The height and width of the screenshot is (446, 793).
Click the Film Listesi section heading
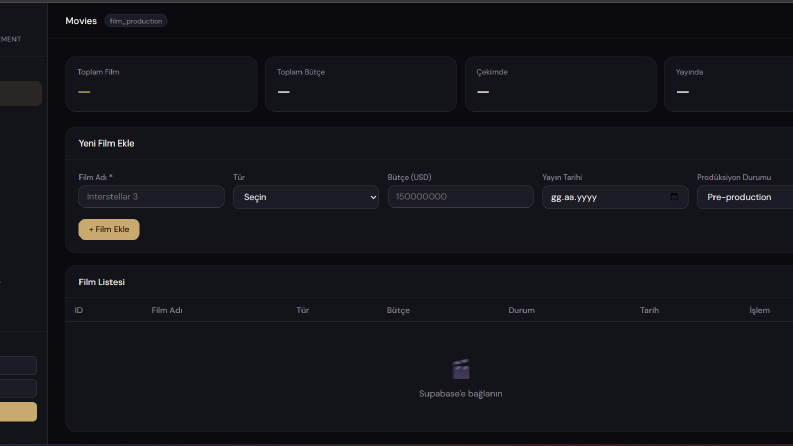click(x=102, y=282)
